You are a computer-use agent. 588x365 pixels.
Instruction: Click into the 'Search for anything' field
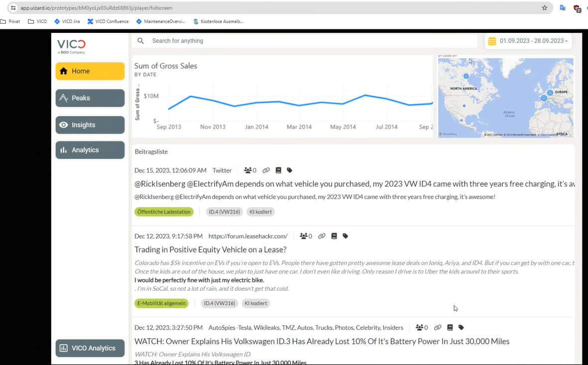[309, 41]
